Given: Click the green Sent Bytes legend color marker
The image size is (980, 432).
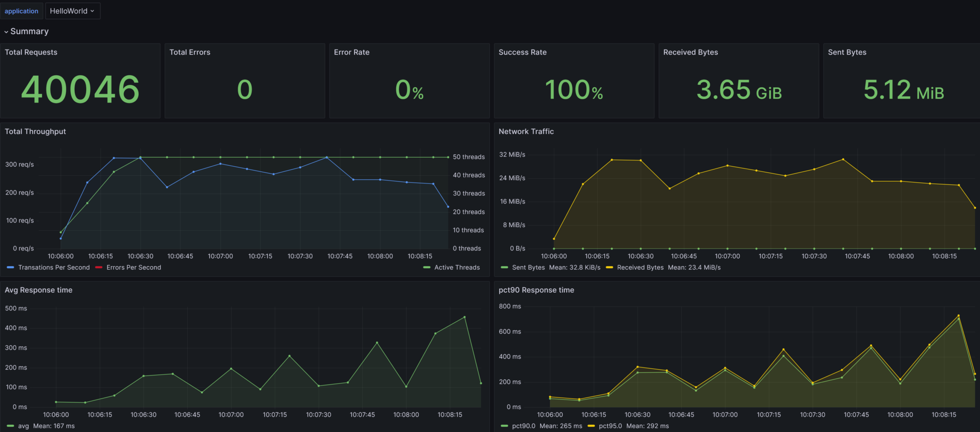Looking at the screenshot, I should pyautogui.click(x=504, y=268).
